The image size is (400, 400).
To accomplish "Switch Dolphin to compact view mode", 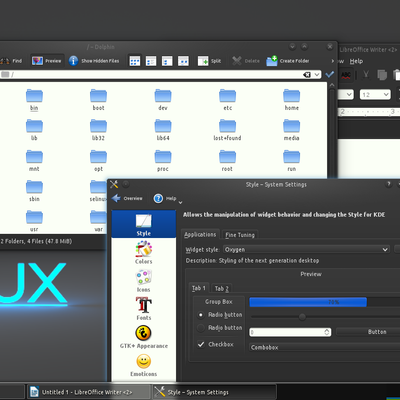I will (167, 61).
